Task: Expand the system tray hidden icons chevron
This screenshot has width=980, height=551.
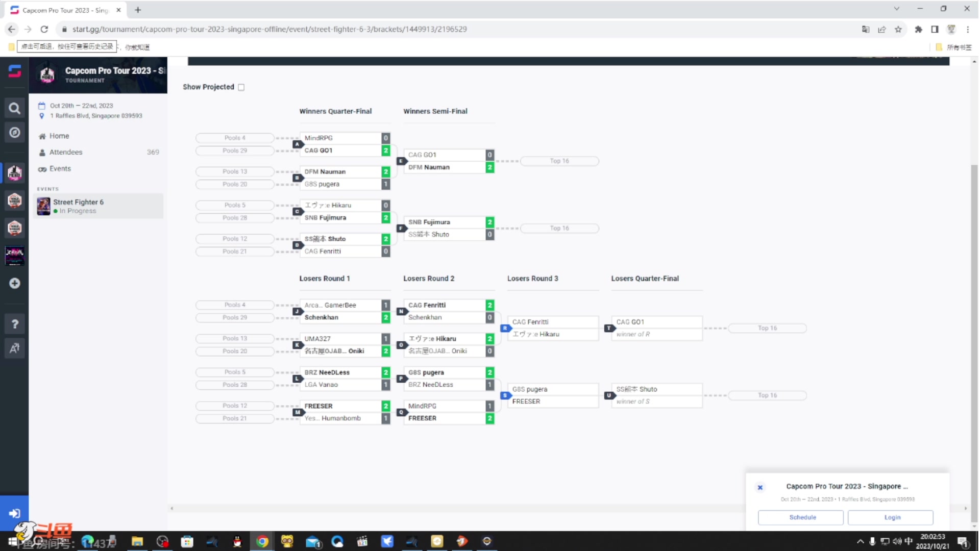Action: click(860, 541)
